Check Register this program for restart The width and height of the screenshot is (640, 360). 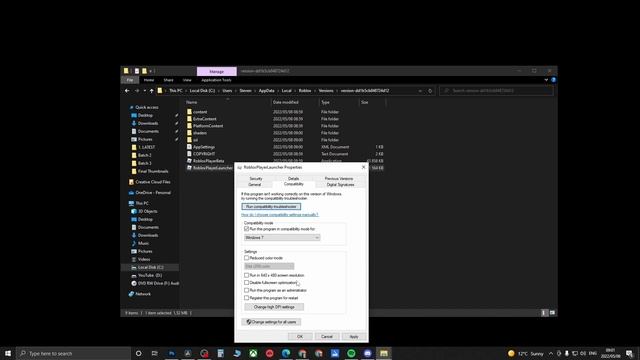pyautogui.click(x=247, y=298)
